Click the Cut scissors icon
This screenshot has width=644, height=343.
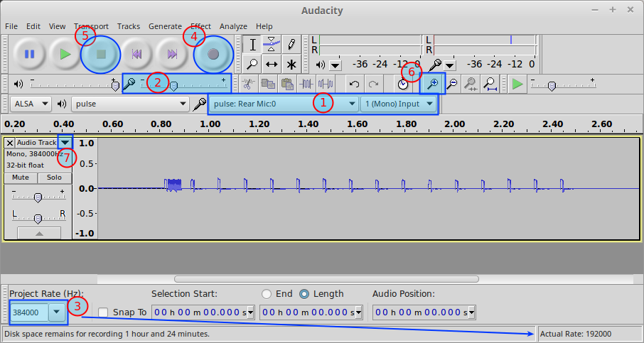click(247, 84)
